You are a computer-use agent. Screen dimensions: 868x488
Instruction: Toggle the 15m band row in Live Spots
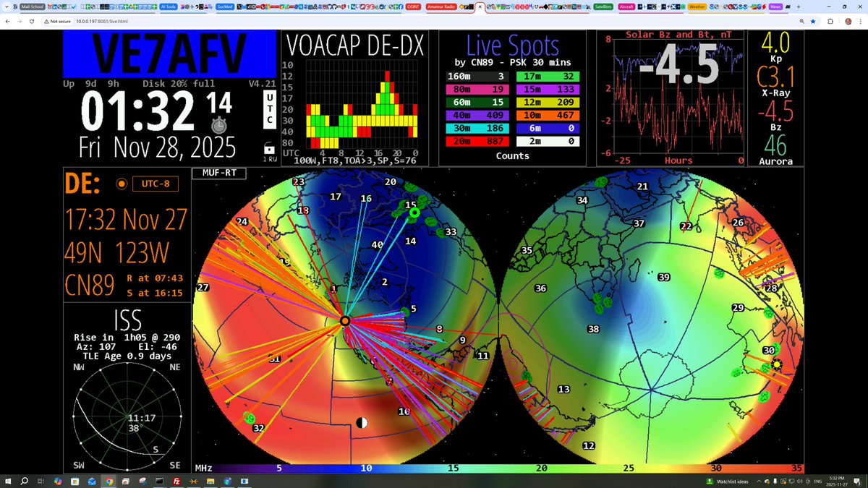547,90
